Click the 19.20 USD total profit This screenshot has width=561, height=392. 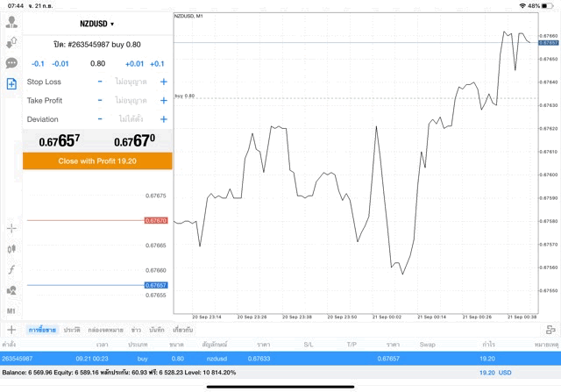pyautogui.click(x=495, y=373)
